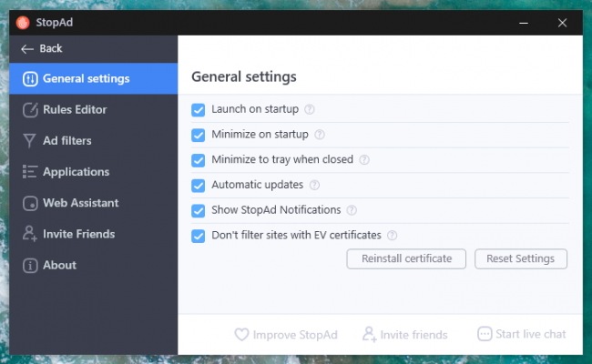This screenshot has height=364, width=592.
Task: Click the Applications list icon
Action: [30, 172]
